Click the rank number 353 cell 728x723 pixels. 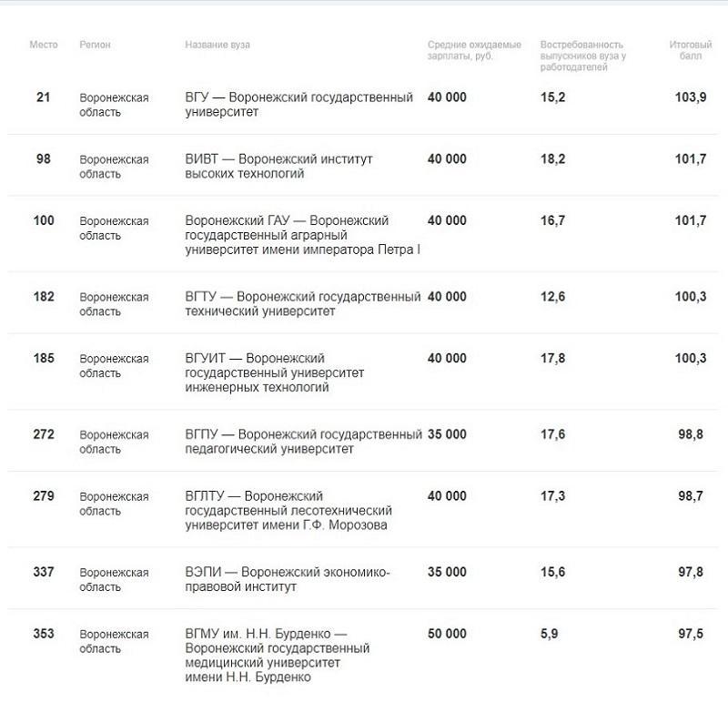pyautogui.click(x=44, y=634)
